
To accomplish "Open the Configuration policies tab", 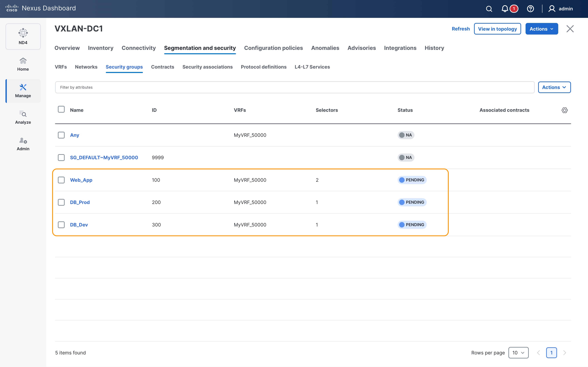I will pos(273,48).
